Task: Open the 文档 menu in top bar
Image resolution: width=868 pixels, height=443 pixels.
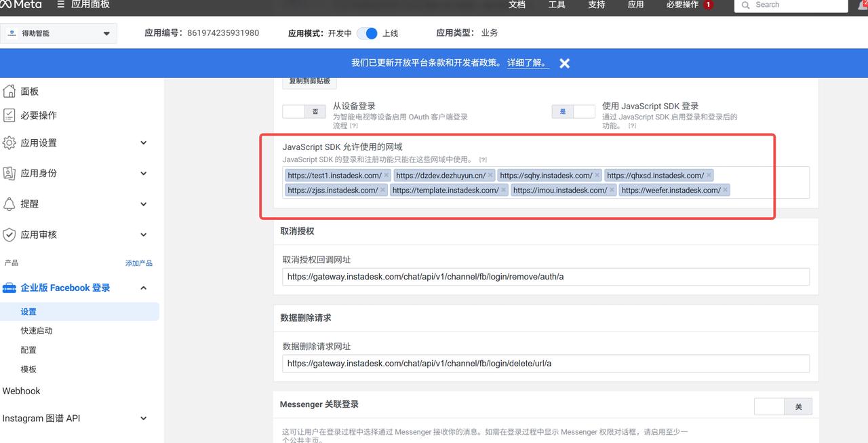Action: (517, 5)
